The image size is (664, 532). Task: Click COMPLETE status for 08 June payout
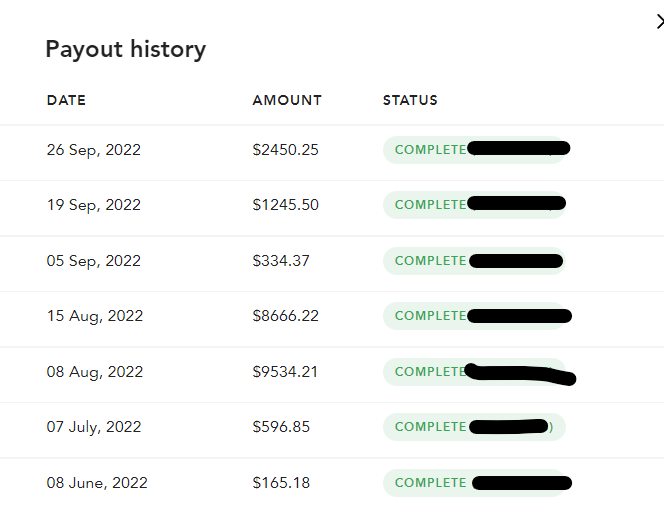(x=430, y=483)
